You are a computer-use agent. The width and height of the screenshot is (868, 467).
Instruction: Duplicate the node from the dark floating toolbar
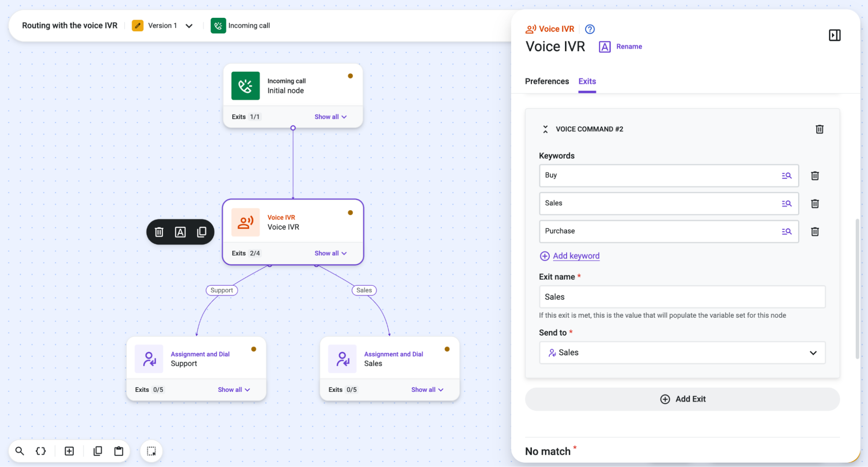coord(201,232)
